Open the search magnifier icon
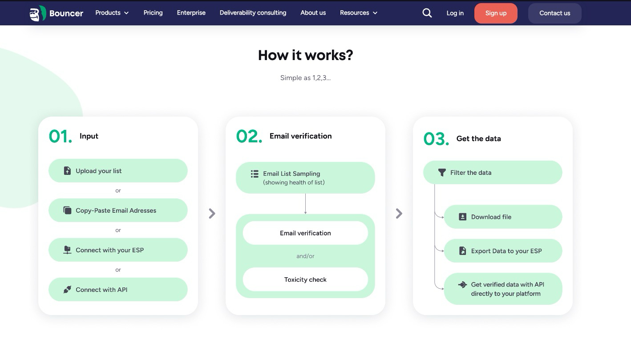 427,13
